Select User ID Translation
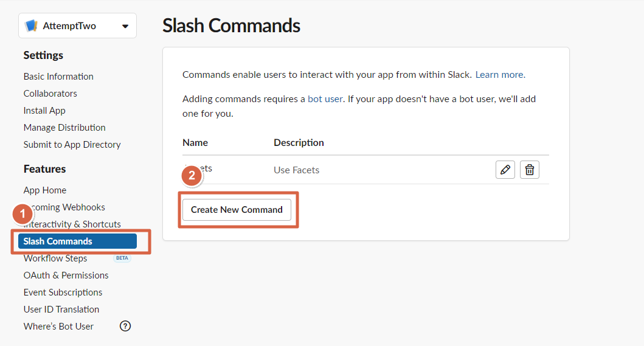The height and width of the screenshot is (346, 644). [61, 310]
